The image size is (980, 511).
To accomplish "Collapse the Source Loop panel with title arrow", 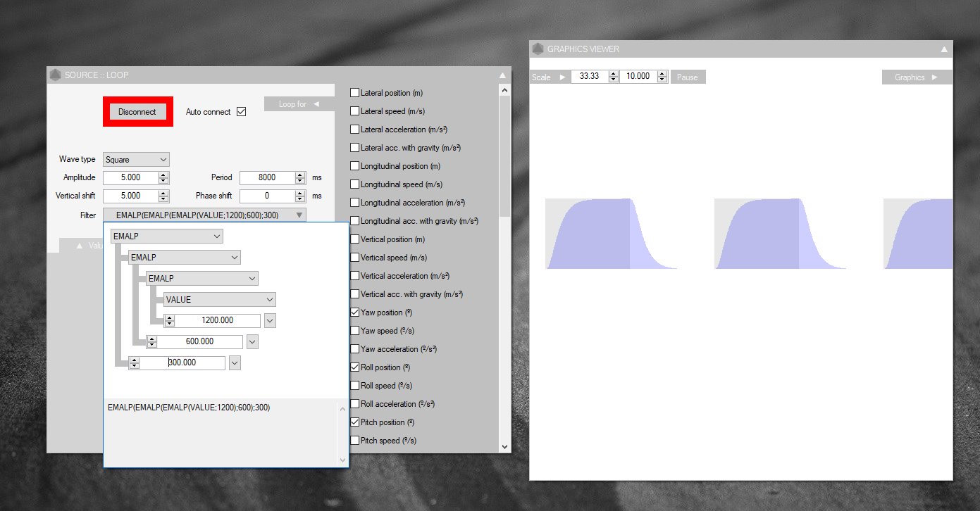I will pyautogui.click(x=502, y=75).
